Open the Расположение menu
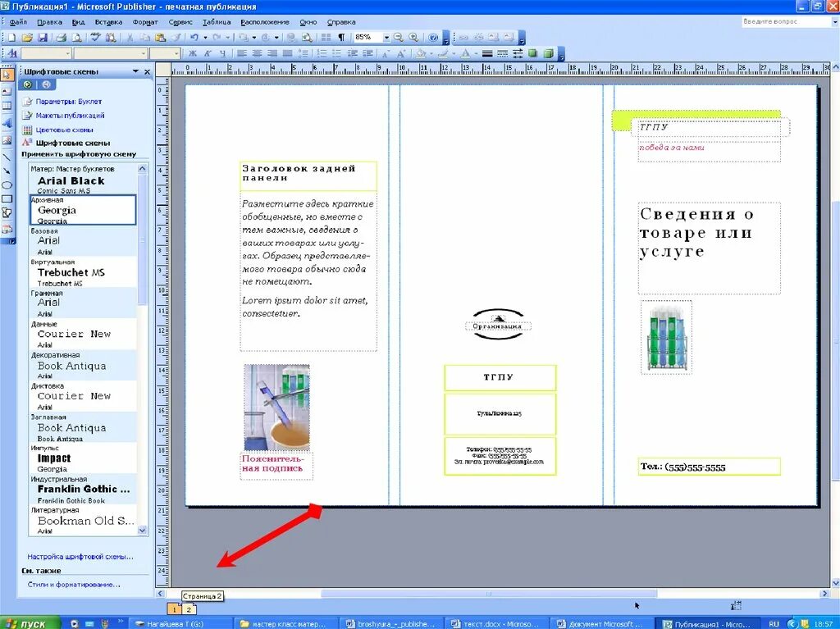840x629 pixels. (265, 22)
